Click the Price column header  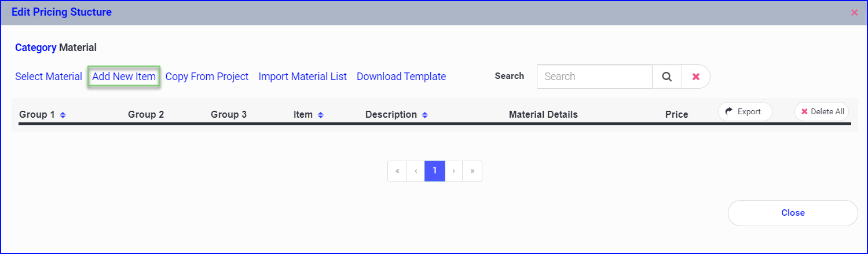point(677,115)
